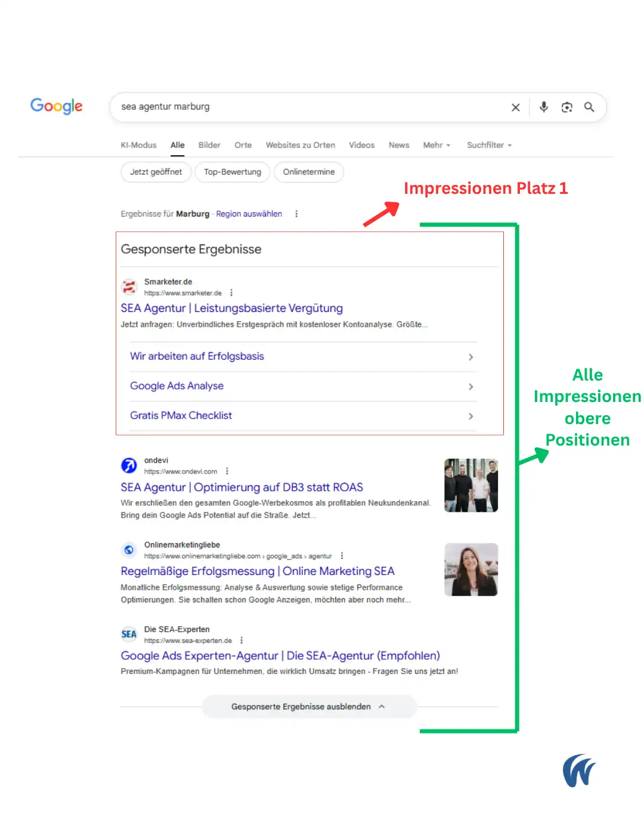
Task: Open Google Lens image search icon
Action: tap(566, 107)
